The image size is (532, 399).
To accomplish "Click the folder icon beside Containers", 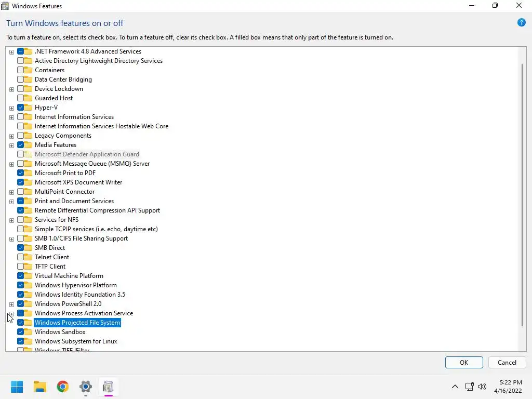I will tap(29, 70).
